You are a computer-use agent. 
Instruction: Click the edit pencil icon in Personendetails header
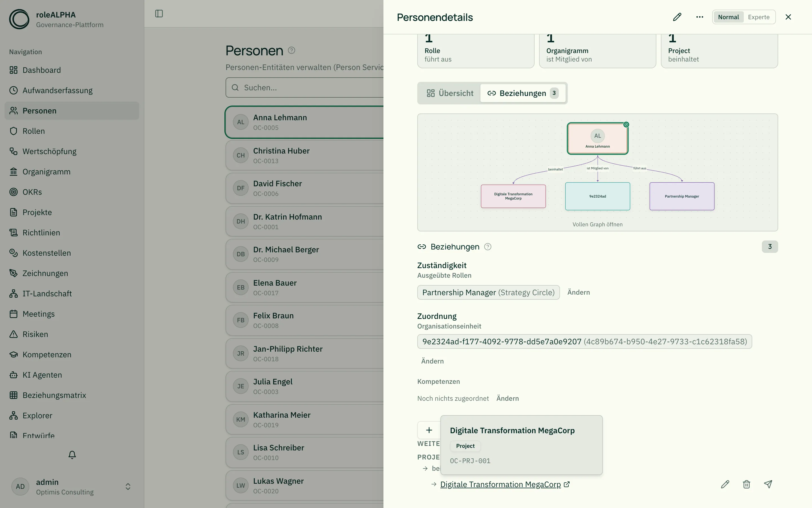click(x=677, y=17)
